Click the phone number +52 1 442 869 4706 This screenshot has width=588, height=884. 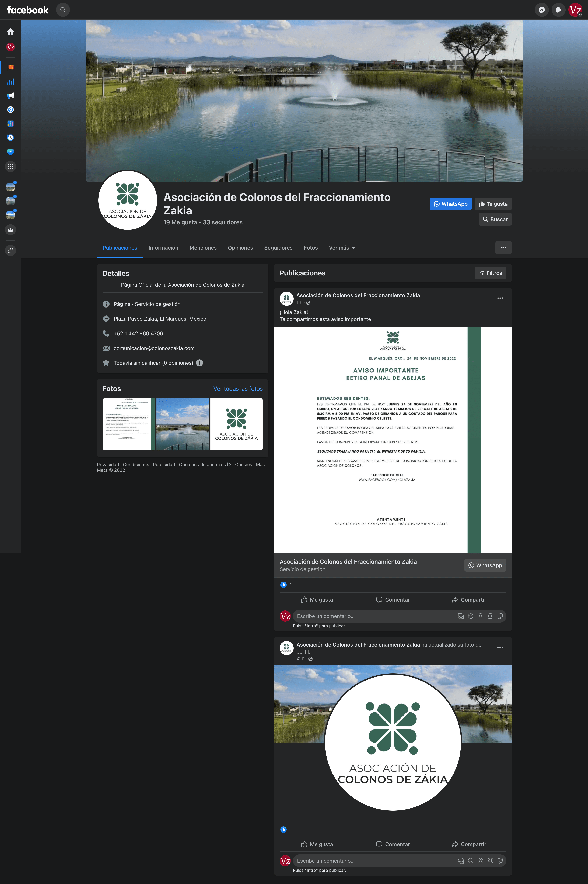coord(138,334)
